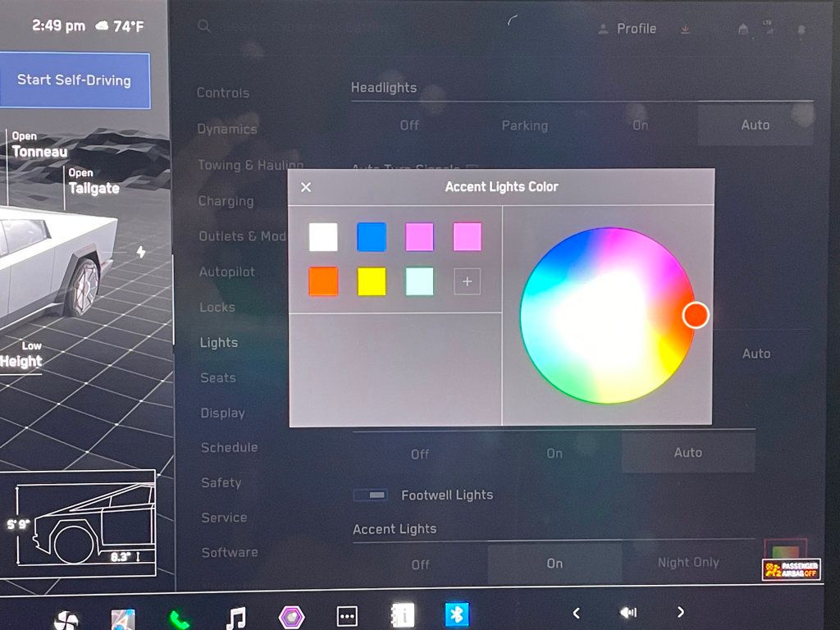
Task: Open the purple hexagon app
Action: pyautogui.click(x=292, y=617)
